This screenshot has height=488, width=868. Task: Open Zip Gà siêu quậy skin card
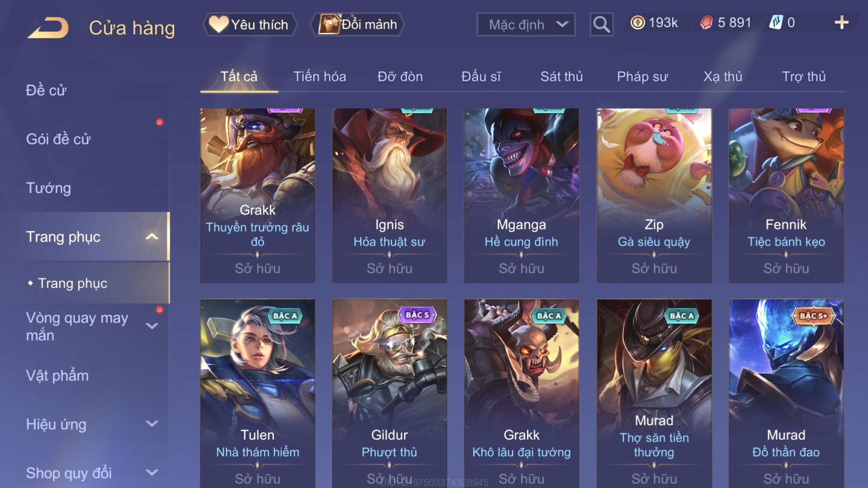(x=654, y=195)
